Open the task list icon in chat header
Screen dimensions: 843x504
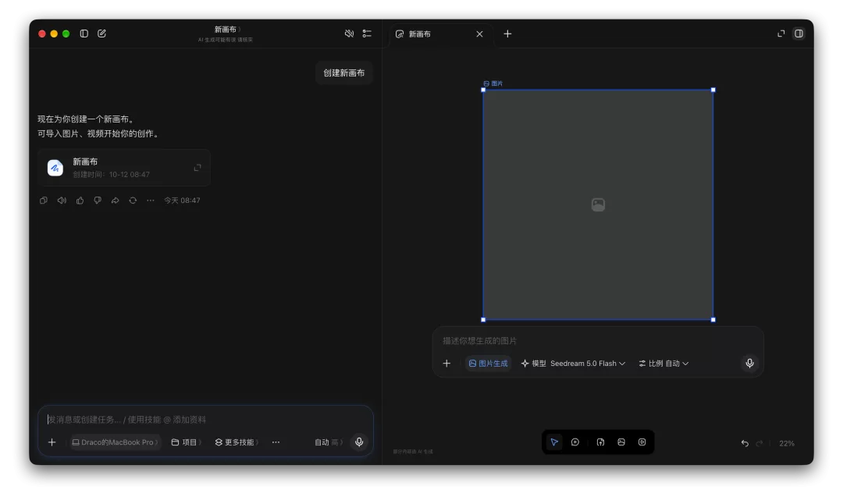click(367, 34)
